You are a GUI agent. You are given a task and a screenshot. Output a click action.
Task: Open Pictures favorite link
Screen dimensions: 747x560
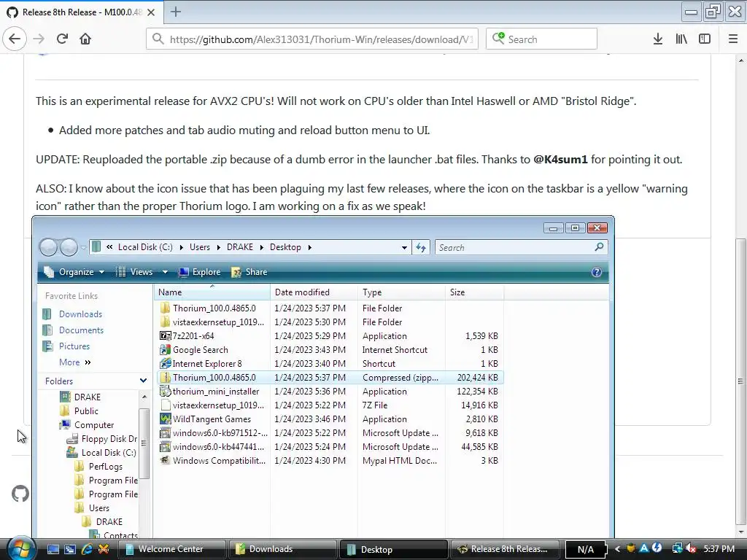click(x=74, y=346)
